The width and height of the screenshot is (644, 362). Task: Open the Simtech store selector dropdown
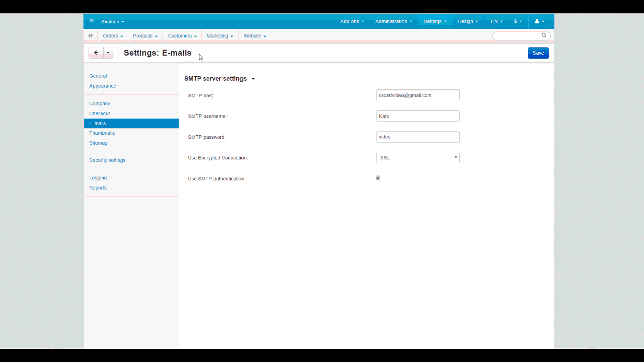pos(112,22)
